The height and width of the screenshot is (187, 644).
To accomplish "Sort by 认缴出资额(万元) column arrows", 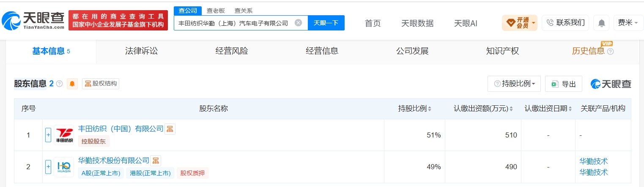I will click(512, 109).
